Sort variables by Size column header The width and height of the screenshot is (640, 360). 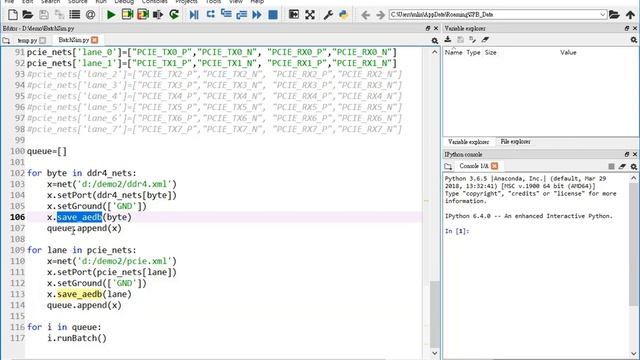click(491, 53)
